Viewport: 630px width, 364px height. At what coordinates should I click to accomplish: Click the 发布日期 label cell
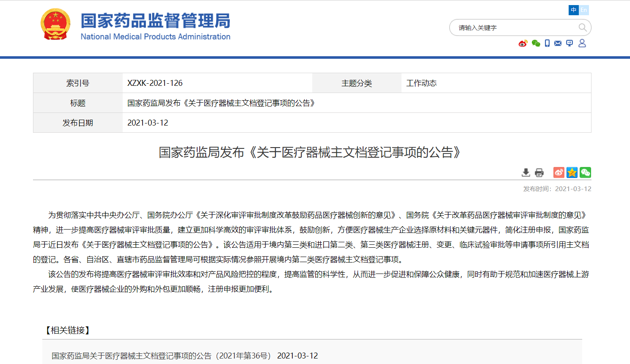pyautogui.click(x=78, y=123)
